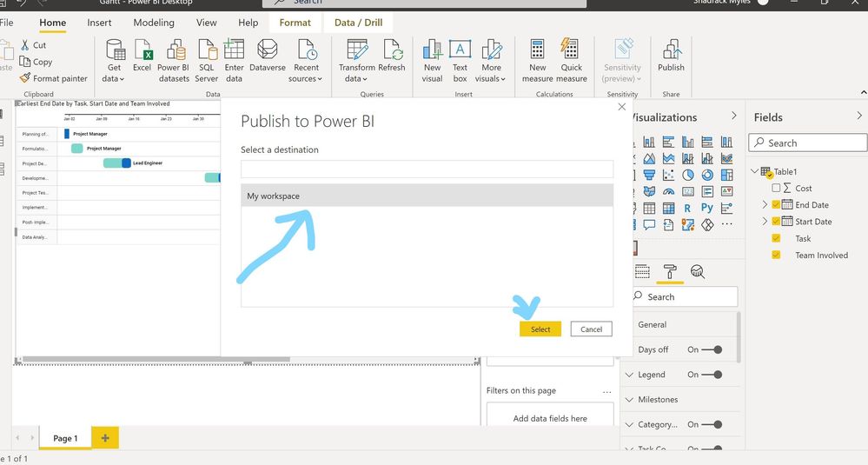
Task: Turn off the Days off toggle
Action: coord(713,350)
